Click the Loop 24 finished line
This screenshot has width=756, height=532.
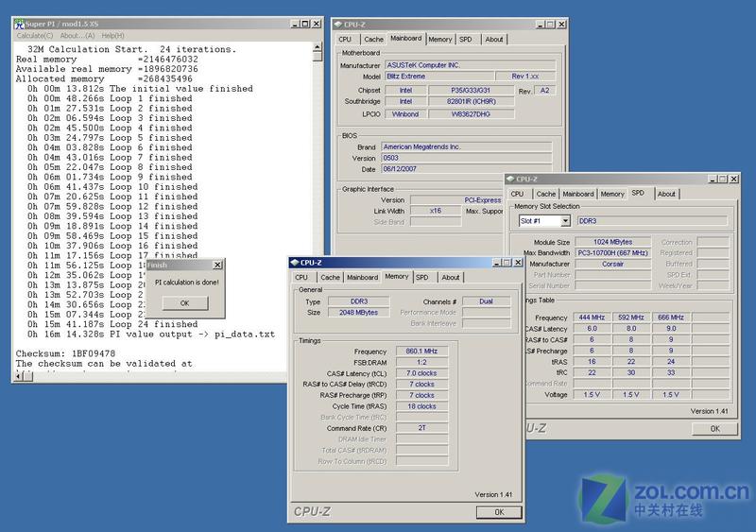112,324
